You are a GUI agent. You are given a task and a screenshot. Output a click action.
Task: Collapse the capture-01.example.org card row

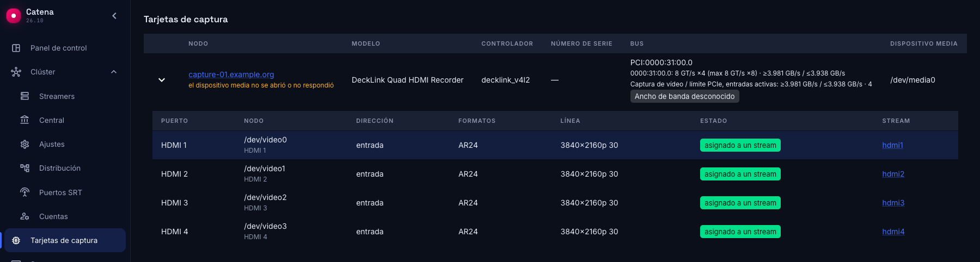[x=162, y=80]
